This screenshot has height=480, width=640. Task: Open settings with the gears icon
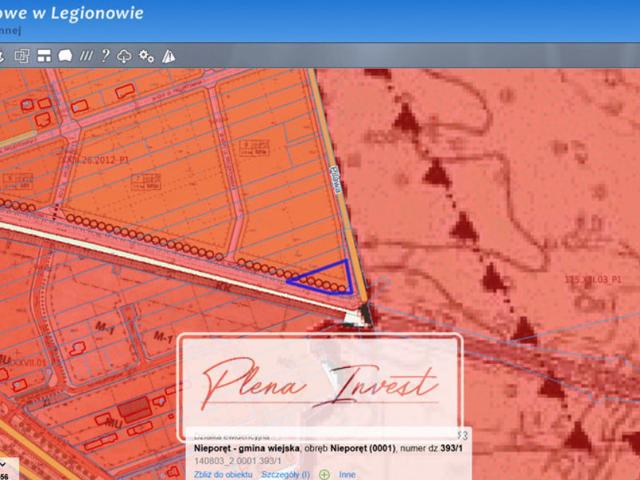click(x=147, y=56)
